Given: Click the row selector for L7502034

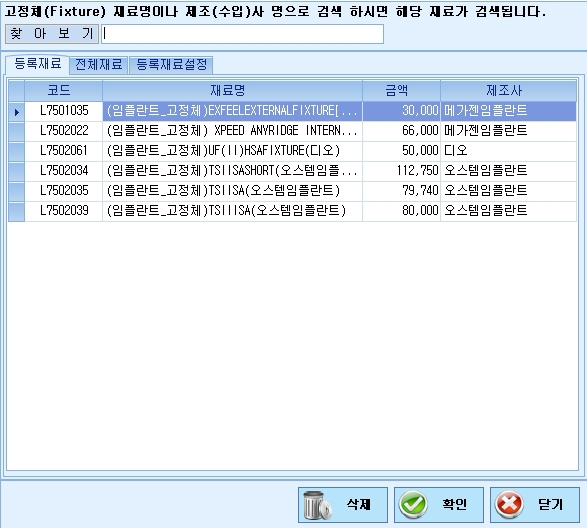Looking at the screenshot, I should 16,171.
